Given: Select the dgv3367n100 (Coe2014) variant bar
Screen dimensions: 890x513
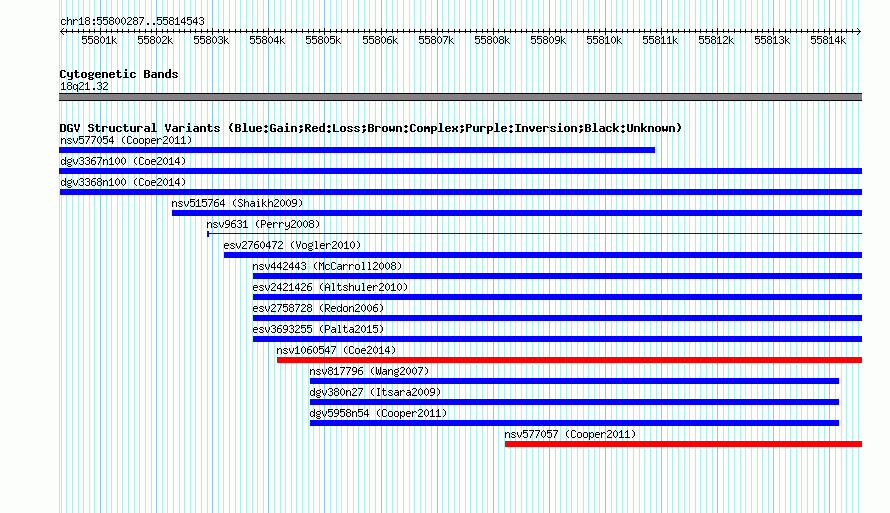Looking at the screenshot, I should coord(460,171).
